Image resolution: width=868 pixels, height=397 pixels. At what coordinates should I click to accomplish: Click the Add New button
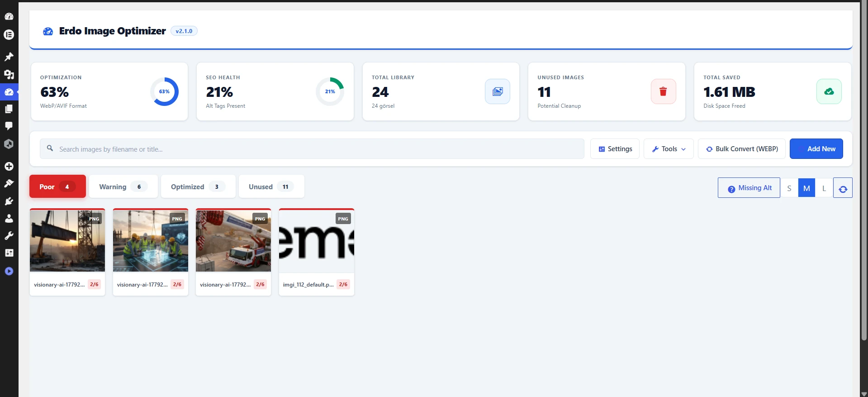tap(816, 149)
